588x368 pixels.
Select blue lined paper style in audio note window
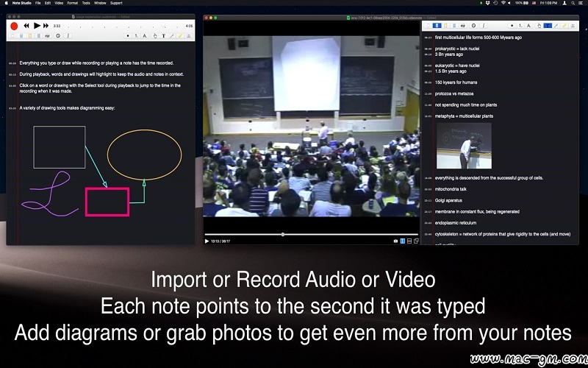(39, 35)
